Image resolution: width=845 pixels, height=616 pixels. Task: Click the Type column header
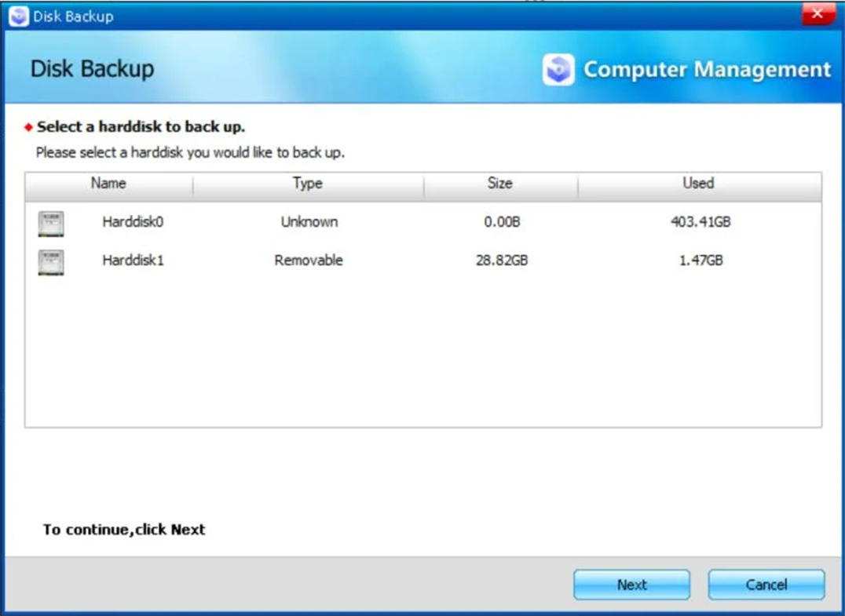306,183
